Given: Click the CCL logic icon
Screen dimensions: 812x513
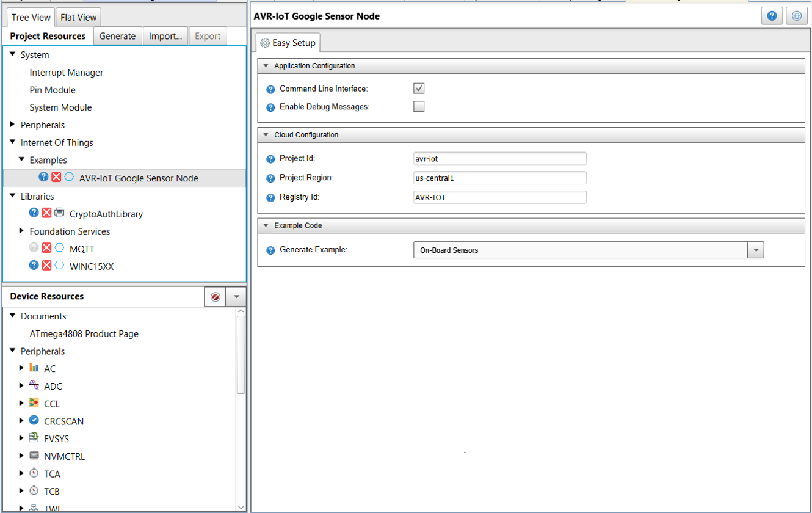Looking at the screenshot, I should [34, 403].
